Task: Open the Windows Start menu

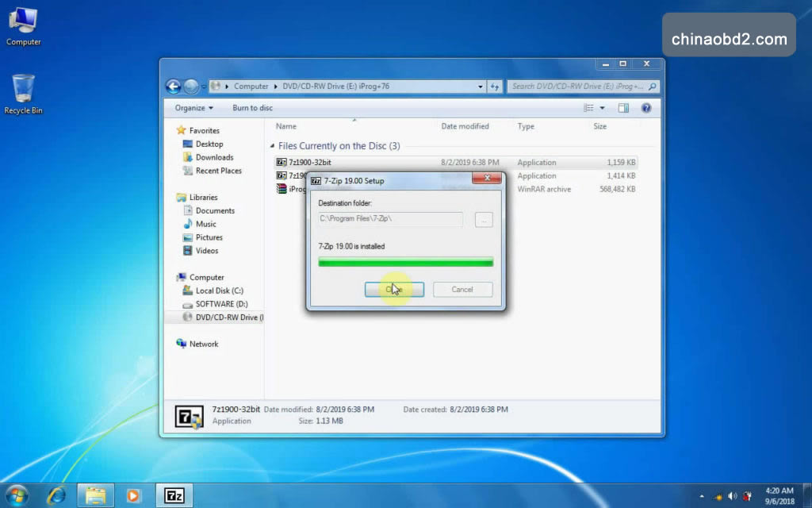Action: click(x=17, y=495)
